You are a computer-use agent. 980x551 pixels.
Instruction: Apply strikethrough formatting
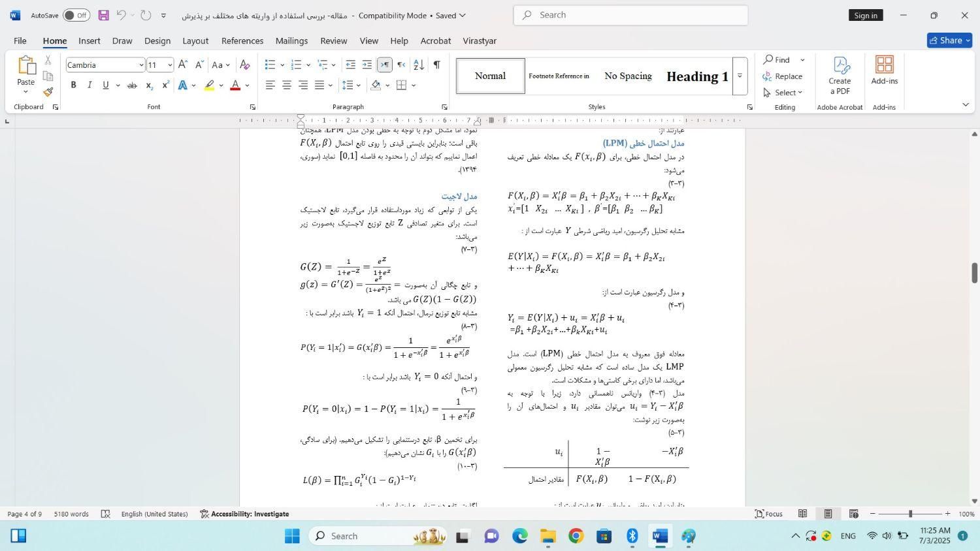(x=132, y=86)
